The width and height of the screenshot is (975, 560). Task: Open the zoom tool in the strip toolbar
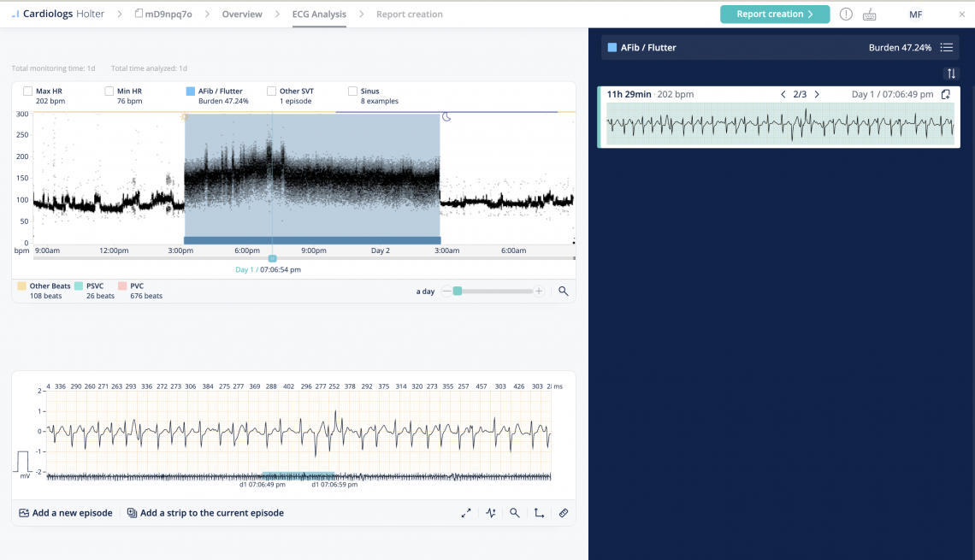[514, 513]
